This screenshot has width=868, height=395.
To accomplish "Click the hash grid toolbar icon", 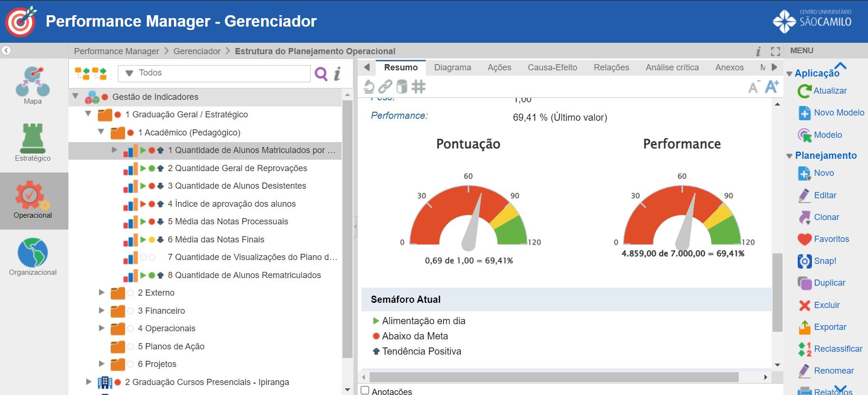I will click(419, 87).
